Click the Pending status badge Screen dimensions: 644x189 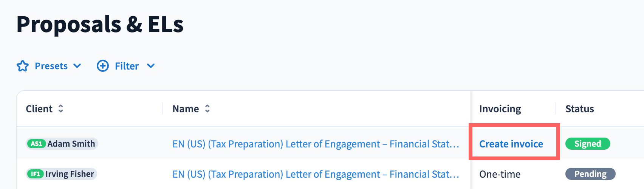tap(590, 174)
